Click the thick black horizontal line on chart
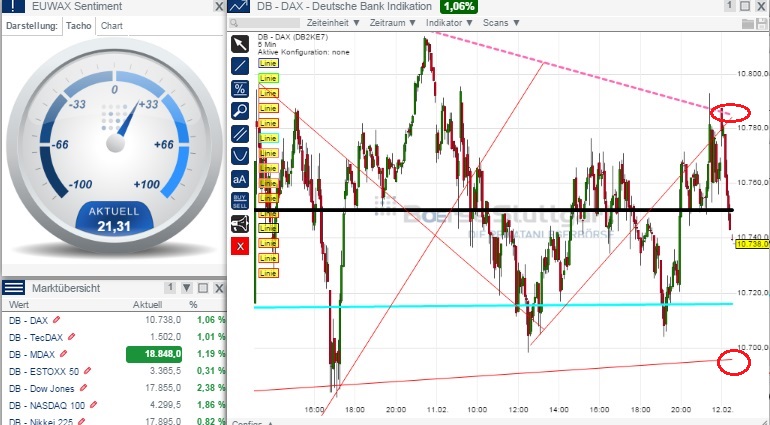Screen dimensions: 770x425 [494, 210]
